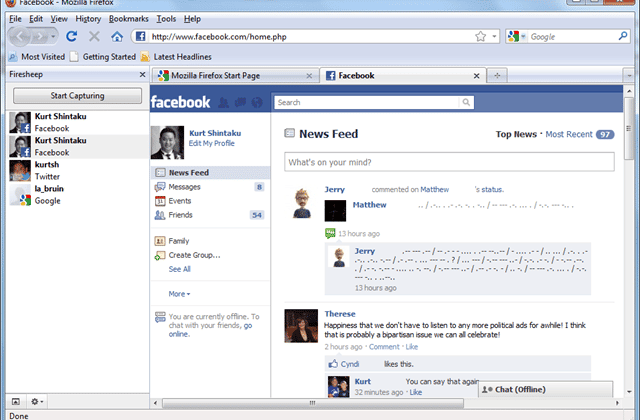Click Comment on Therese's post

pyautogui.click(x=384, y=347)
